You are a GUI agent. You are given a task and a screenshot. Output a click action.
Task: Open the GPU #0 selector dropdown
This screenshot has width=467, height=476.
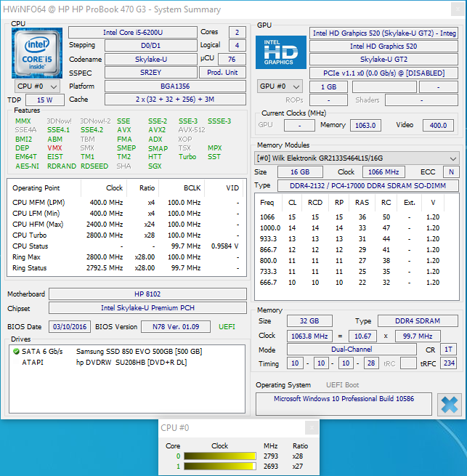coord(280,86)
